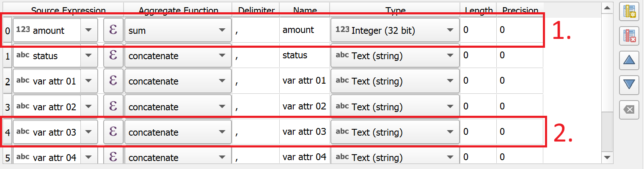Select row header number 0

coord(7,30)
